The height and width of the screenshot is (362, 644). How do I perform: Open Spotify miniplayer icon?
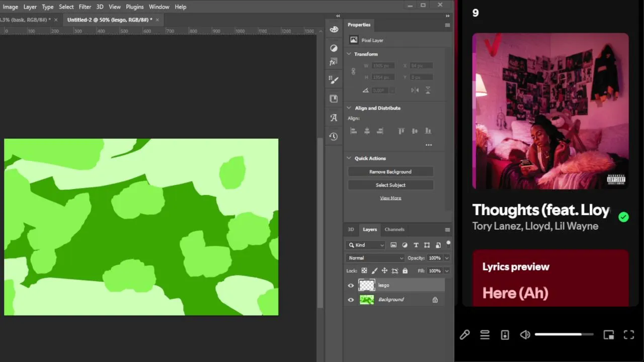tap(609, 335)
